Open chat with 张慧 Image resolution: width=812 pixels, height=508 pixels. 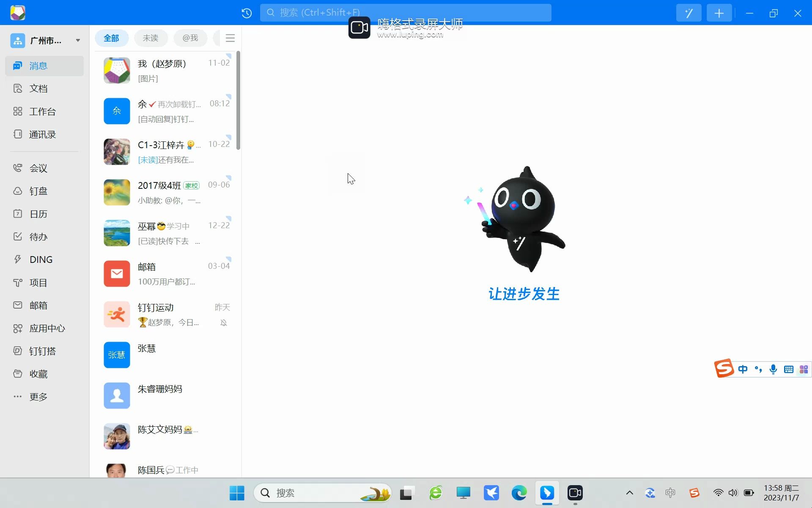(x=166, y=355)
